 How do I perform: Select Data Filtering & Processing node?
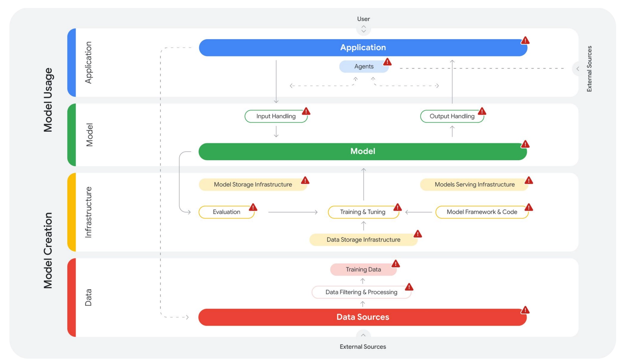362,292
